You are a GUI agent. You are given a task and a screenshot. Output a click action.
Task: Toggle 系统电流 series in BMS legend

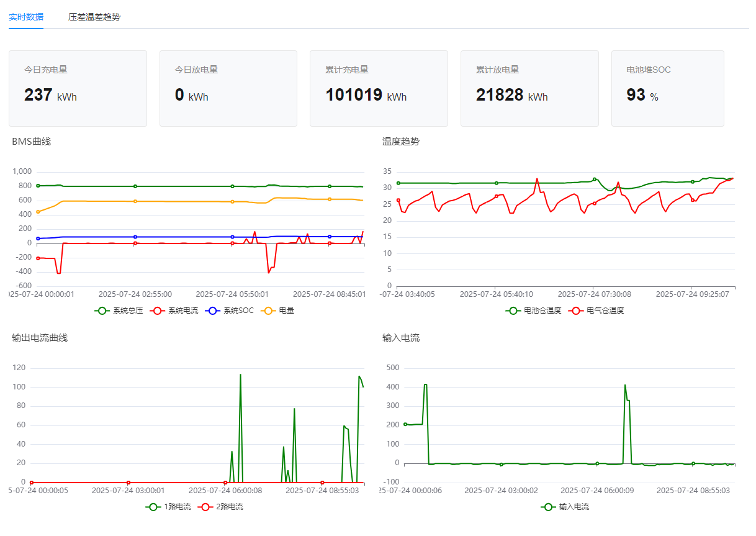[174, 311]
